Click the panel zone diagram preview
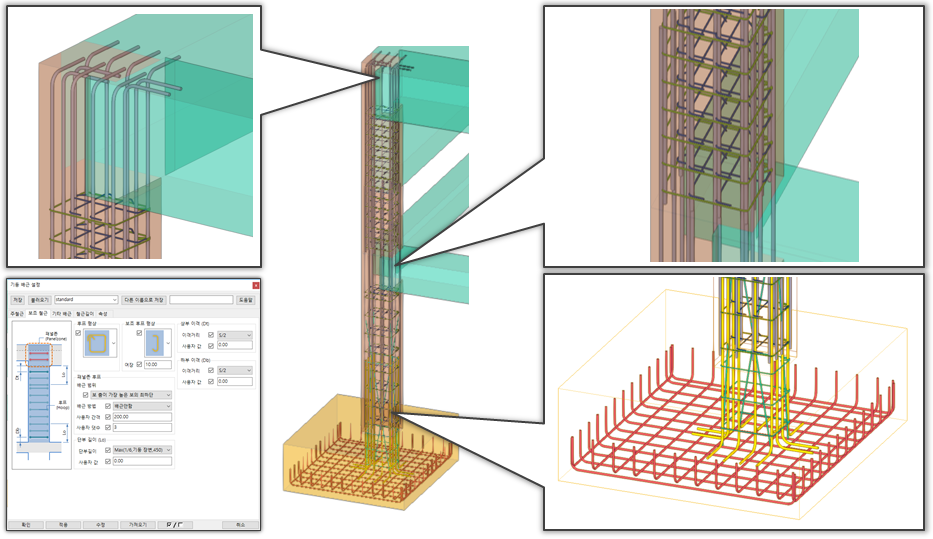Screen dimensions: 933x539 pos(42,394)
